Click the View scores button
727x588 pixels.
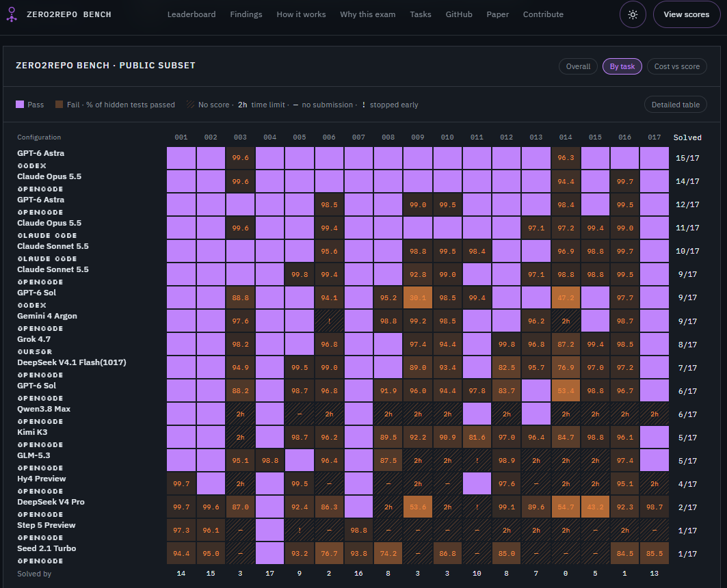tap(686, 14)
